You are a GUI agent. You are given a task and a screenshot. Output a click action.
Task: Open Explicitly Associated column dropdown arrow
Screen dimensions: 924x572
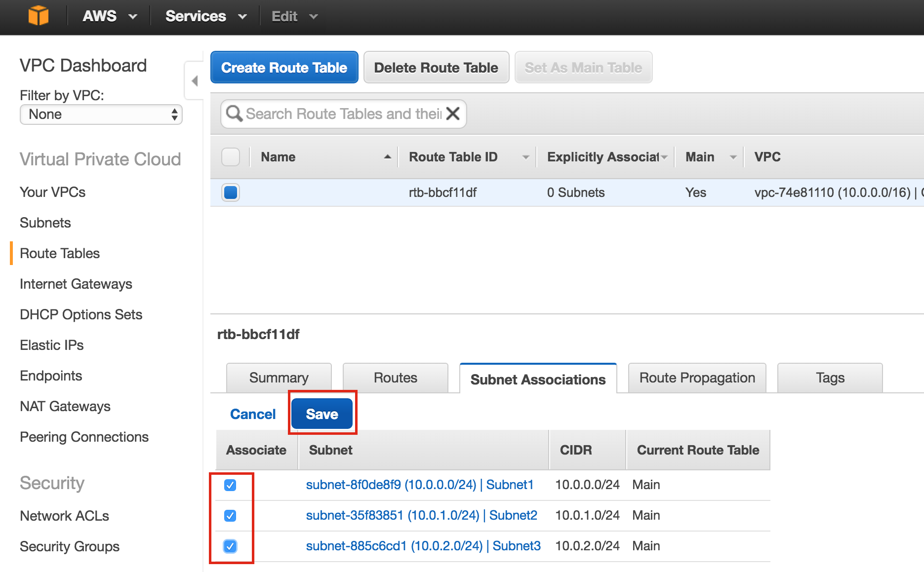point(664,157)
